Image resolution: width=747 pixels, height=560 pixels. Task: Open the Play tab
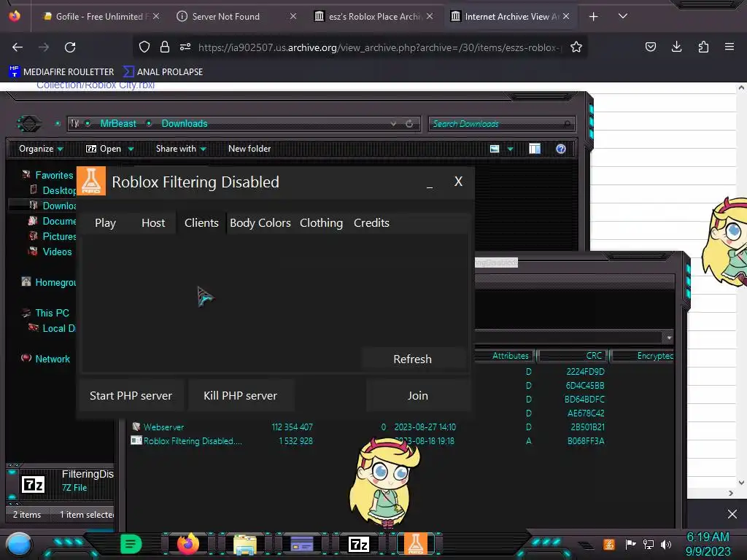pyautogui.click(x=105, y=223)
